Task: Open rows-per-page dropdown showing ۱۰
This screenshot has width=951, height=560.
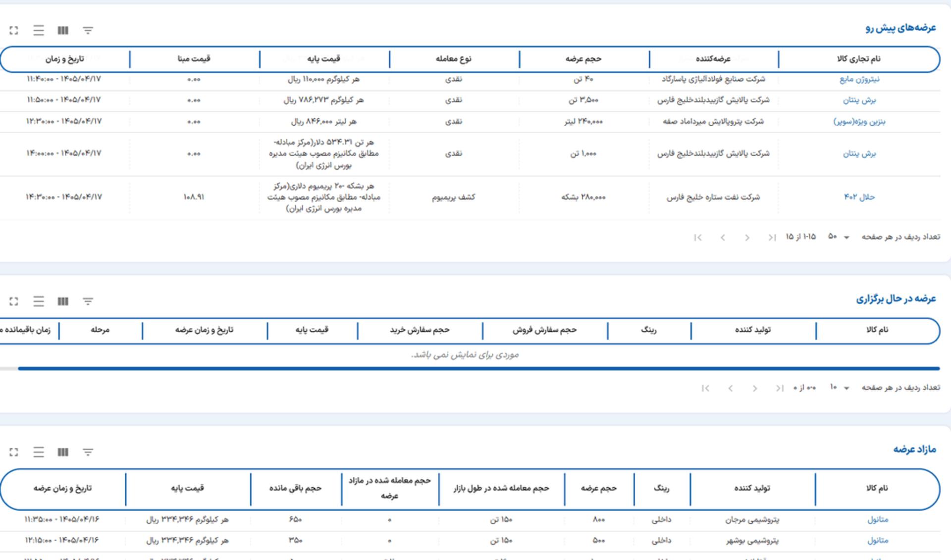Action: (x=840, y=387)
